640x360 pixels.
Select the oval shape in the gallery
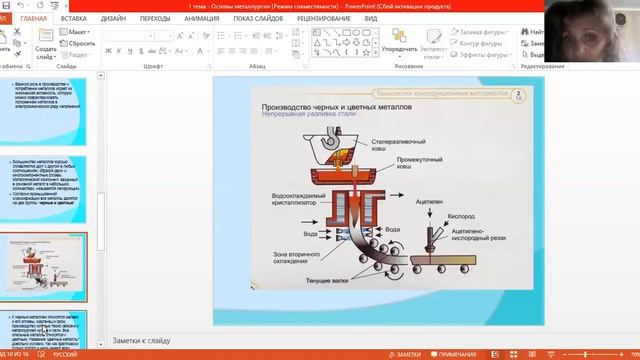point(356,32)
